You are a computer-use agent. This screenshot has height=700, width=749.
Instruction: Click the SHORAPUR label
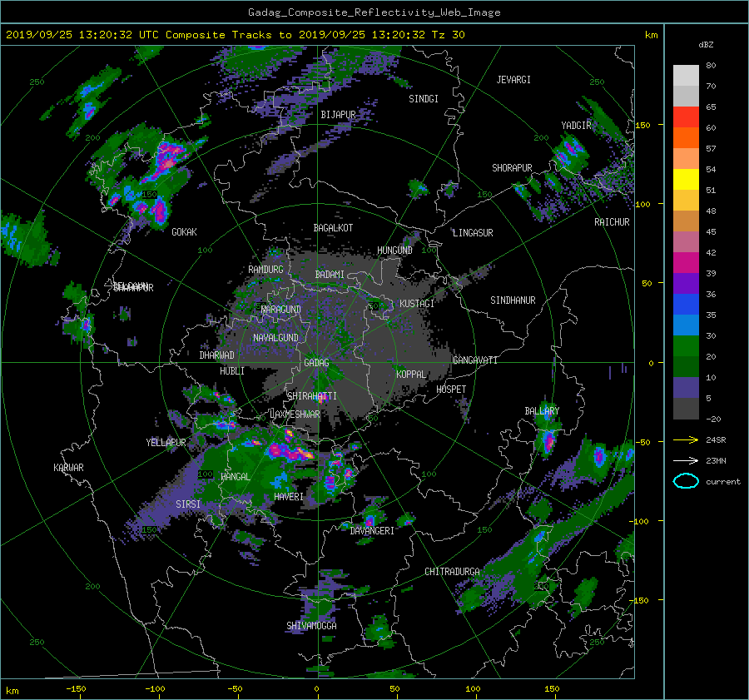[512, 167]
